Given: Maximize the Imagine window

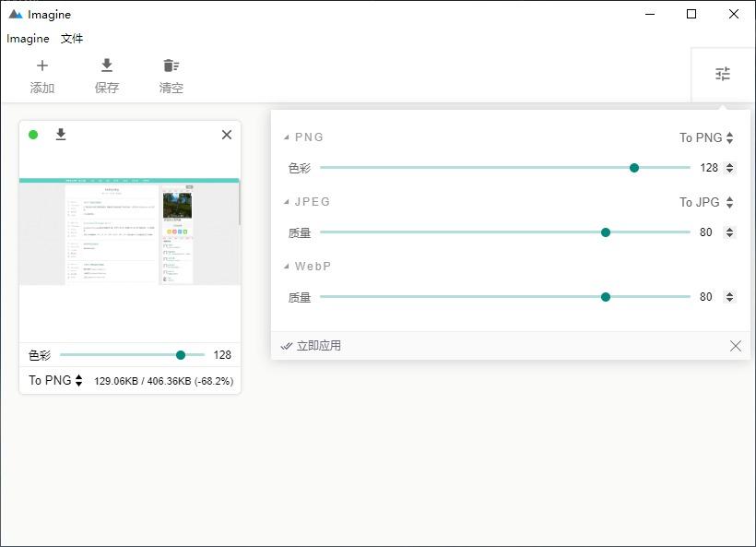Looking at the screenshot, I should click(691, 14).
